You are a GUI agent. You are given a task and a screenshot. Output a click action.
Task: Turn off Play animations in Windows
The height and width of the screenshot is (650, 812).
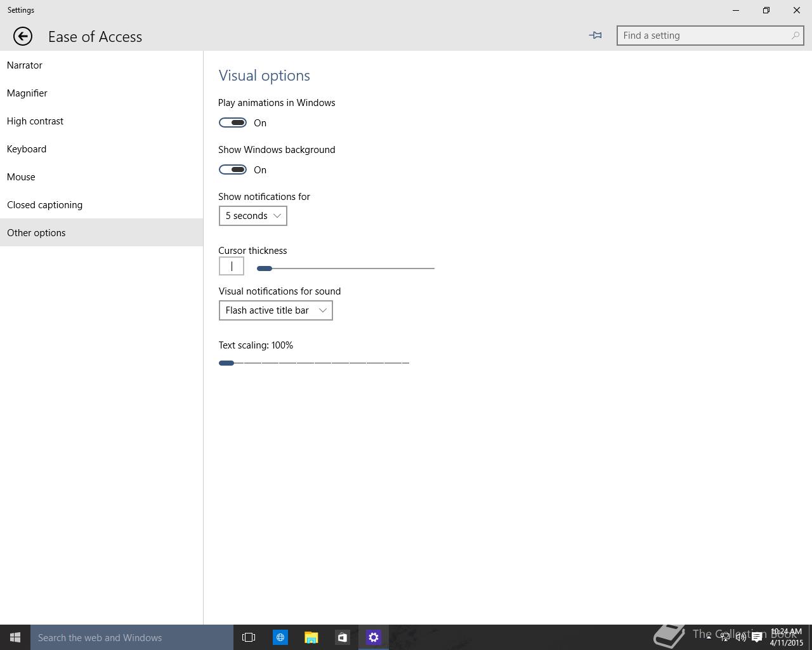[x=233, y=123]
